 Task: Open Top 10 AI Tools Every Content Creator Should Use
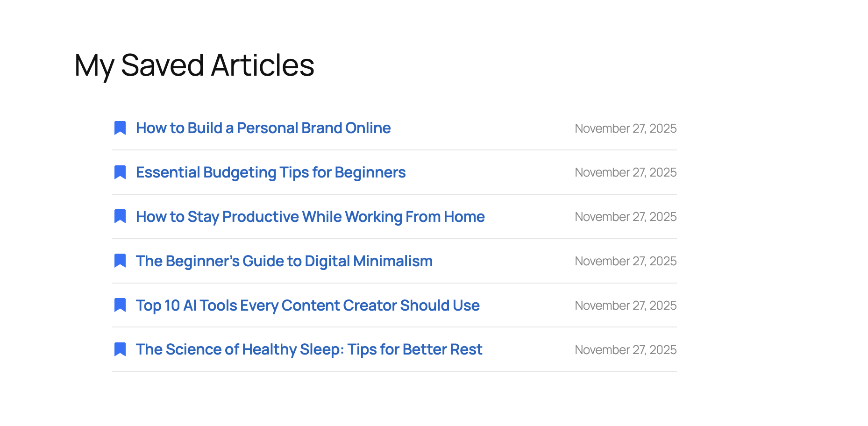click(x=307, y=305)
